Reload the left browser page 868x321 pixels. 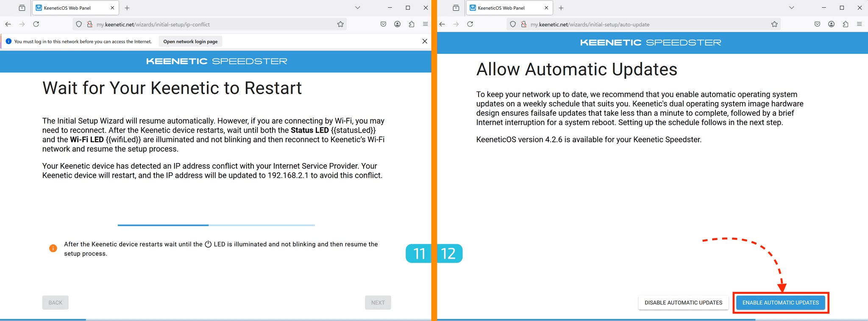(x=36, y=24)
